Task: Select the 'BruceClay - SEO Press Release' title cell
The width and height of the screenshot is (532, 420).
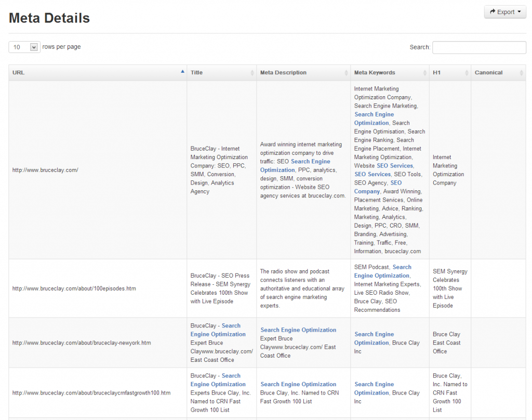Action: pyautogui.click(x=221, y=288)
